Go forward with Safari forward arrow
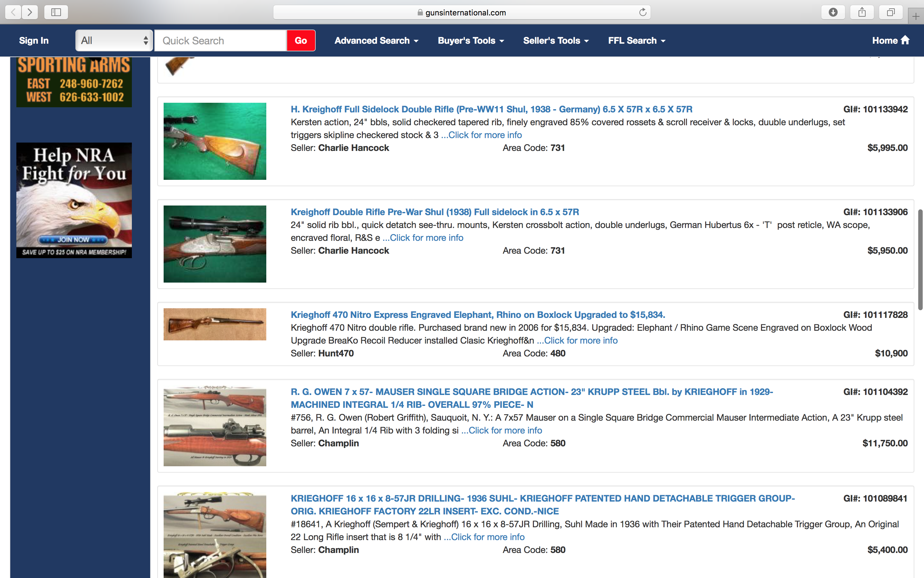The image size is (924, 578). [30, 12]
